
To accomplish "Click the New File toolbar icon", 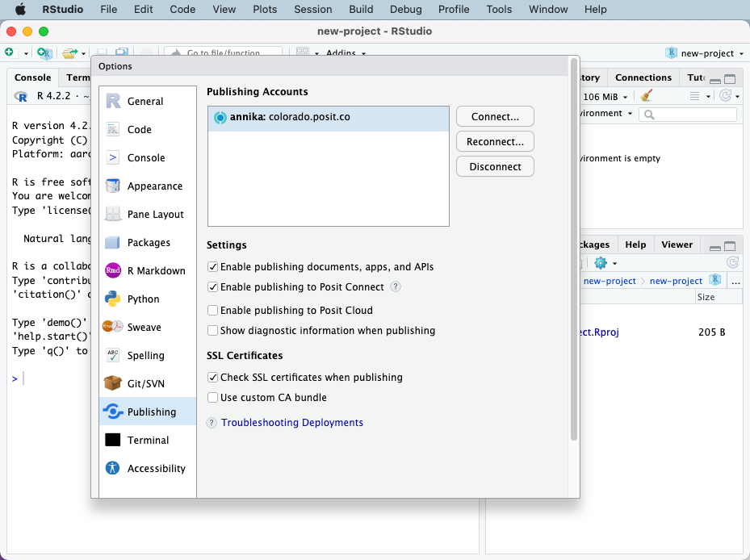I will (10, 52).
